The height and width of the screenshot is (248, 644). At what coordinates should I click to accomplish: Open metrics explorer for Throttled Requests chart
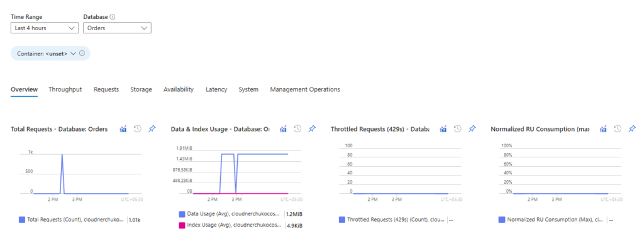pos(443,129)
